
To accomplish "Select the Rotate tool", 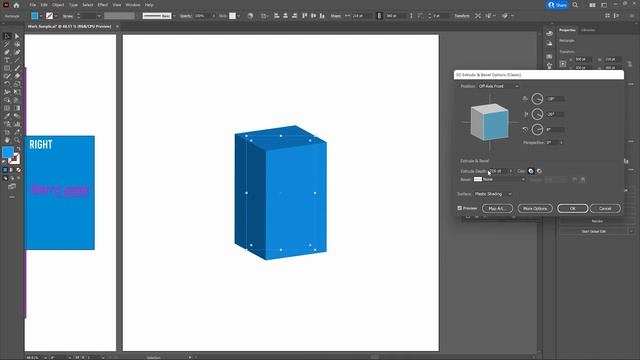I will pyautogui.click(x=7, y=84).
